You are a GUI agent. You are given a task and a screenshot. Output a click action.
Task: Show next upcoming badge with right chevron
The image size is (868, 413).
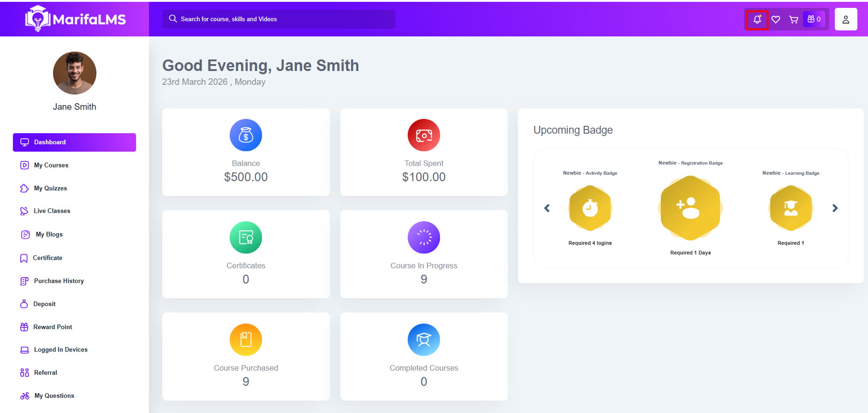pos(835,208)
